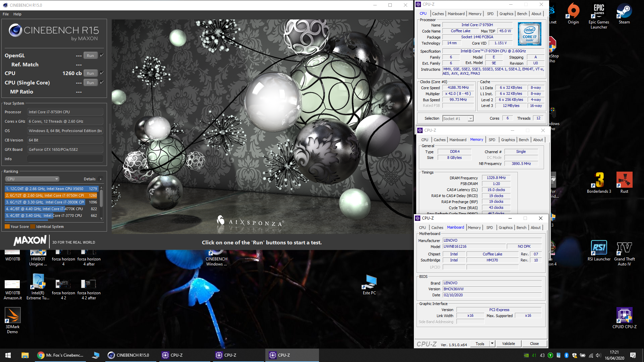Open File Explorer from the taskbar
This screenshot has width=644, height=362.
[25, 355]
